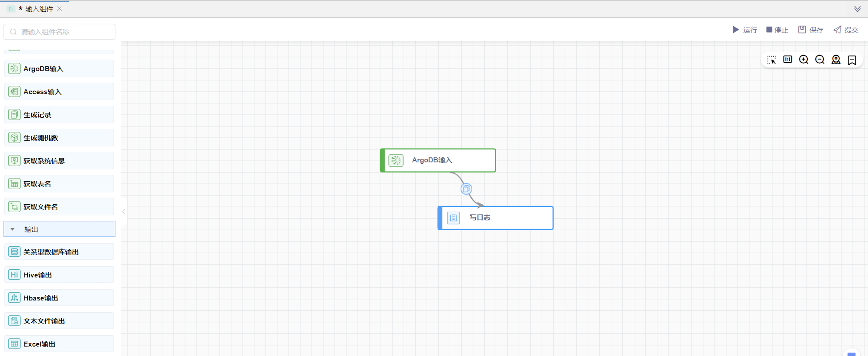Collapse the left component sidebar

coord(124,211)
